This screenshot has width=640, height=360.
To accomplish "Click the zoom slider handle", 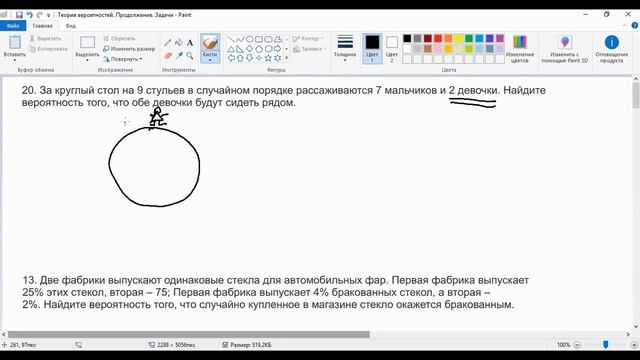I will click(x=606, y=345).
